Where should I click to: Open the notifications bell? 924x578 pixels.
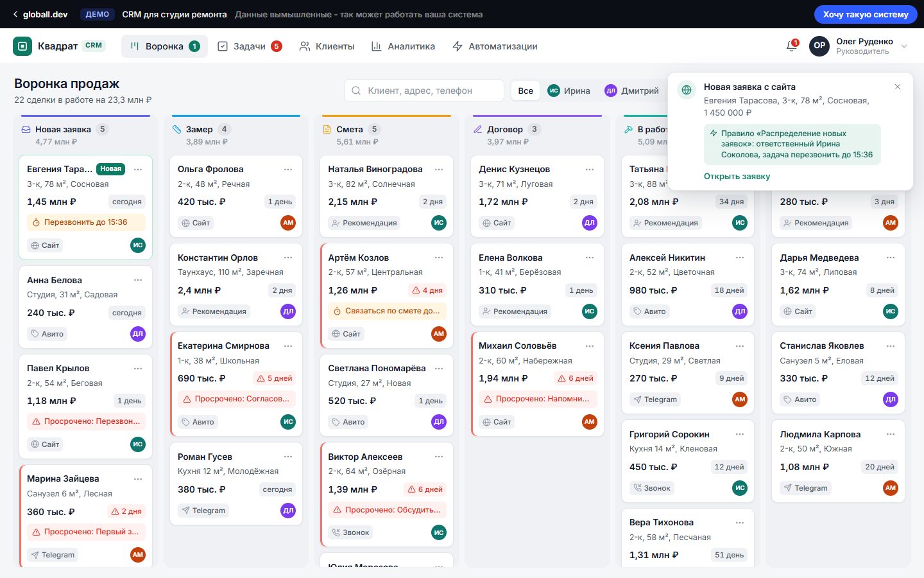click(792, 46)
